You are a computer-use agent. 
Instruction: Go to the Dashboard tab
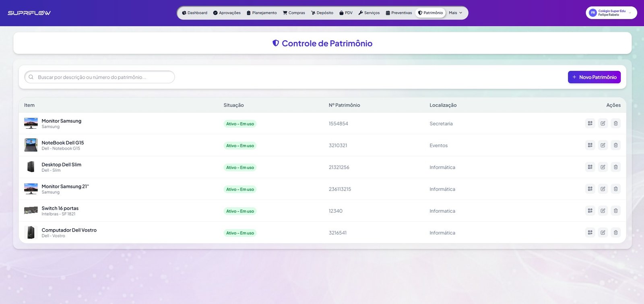pyautogui.click(x=195, y=13)
